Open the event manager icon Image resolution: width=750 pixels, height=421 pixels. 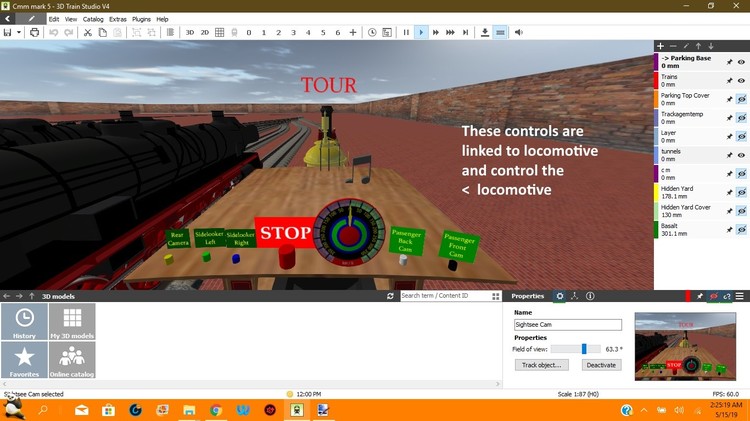387,33
